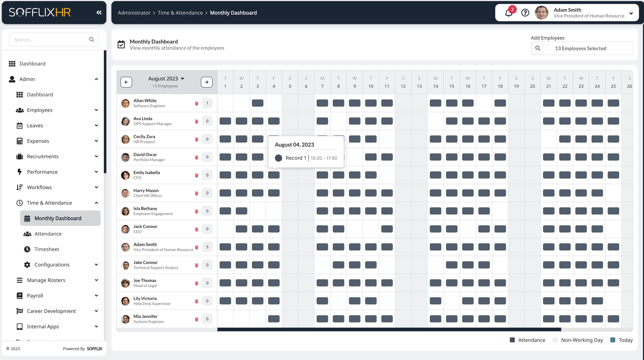Screen dimensions: 644x360
Task: Click Time & Attendance breadcrumb link
Action: pos(180,13)
